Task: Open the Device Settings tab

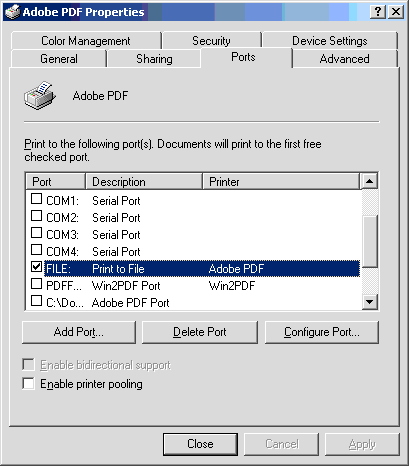Action: pos(330,41)
